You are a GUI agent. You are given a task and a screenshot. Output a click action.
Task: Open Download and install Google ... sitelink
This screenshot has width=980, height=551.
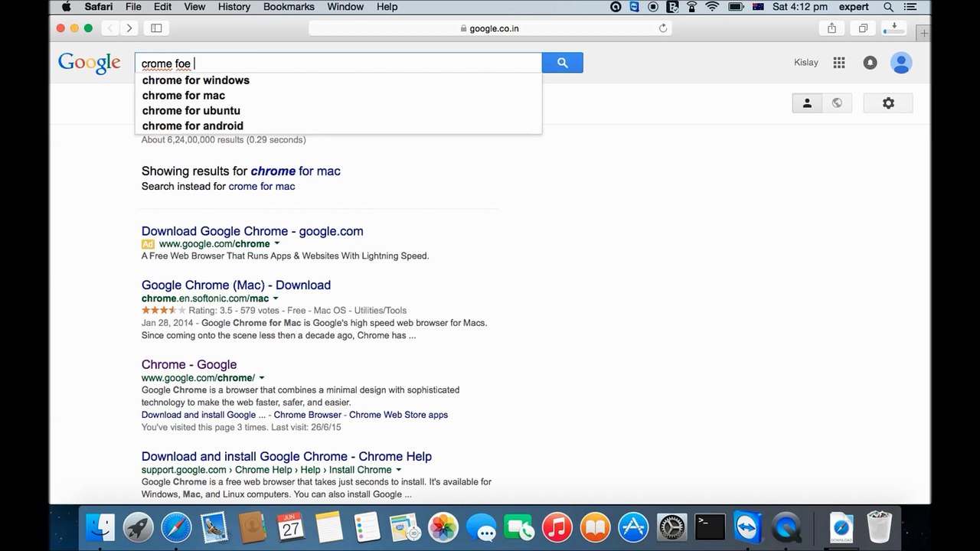[204, 415]
